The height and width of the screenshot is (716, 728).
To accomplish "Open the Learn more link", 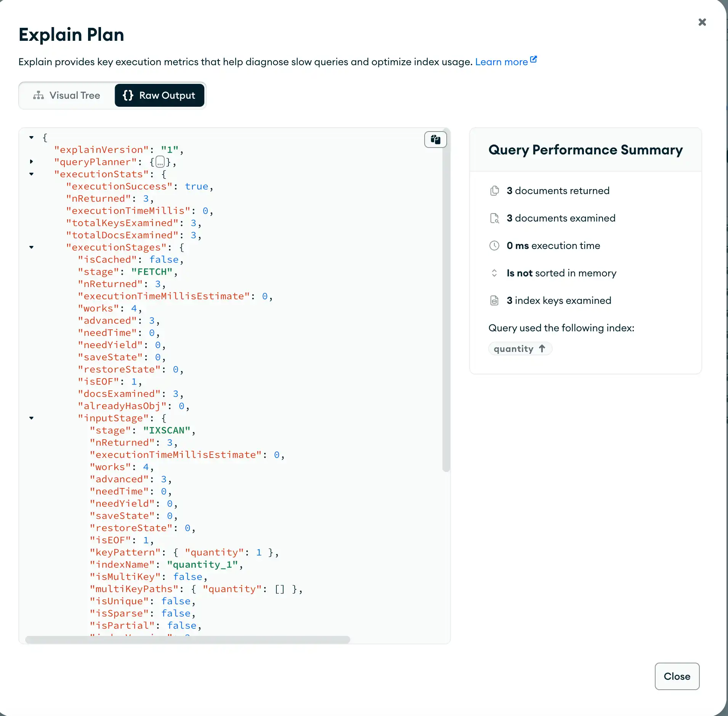I will coord(501,61).
